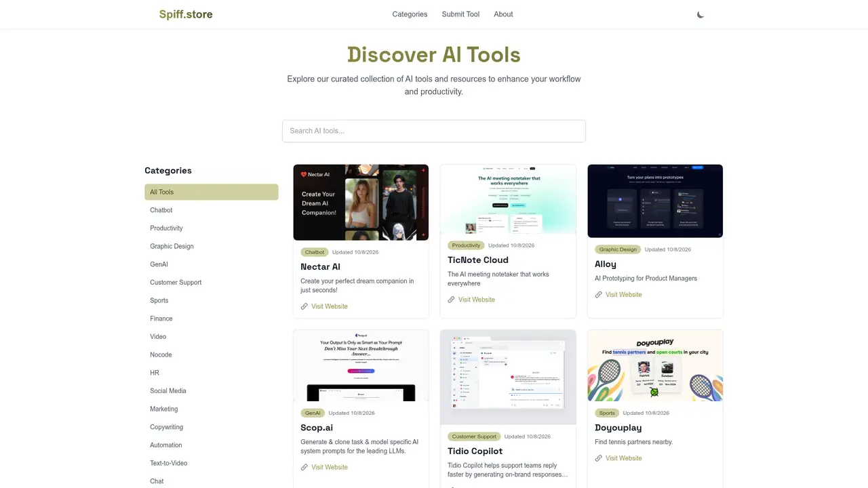This screenshot has width=868, height=488.
Task: Visit Website link for TicNote Cloud
Action: tap(477, 300)
